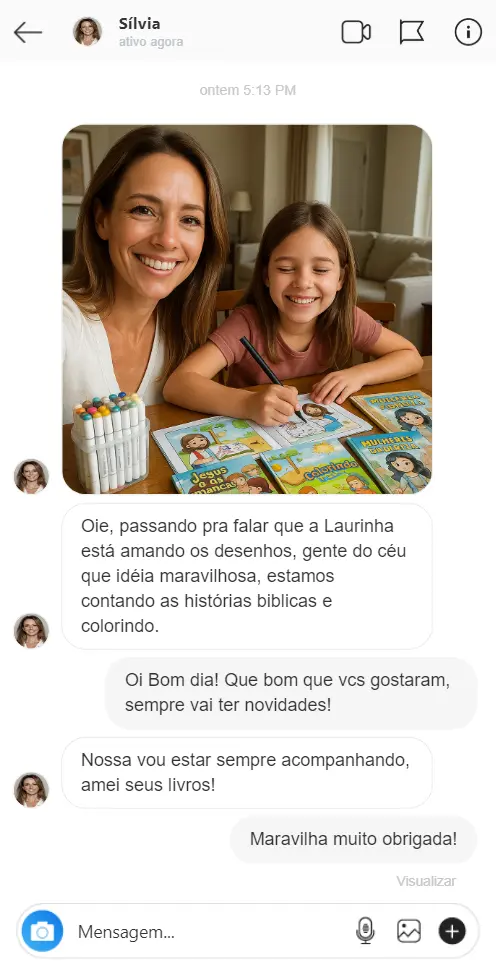Image resolution: width=496 pixels, height=975 pixels.
Task: Focus the Mensagem... text field
Action: [x=211, y=931]
